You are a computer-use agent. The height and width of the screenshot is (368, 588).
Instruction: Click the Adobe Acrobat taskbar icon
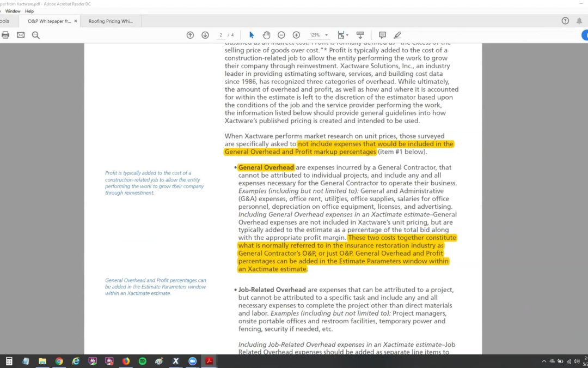coord(209,361)
